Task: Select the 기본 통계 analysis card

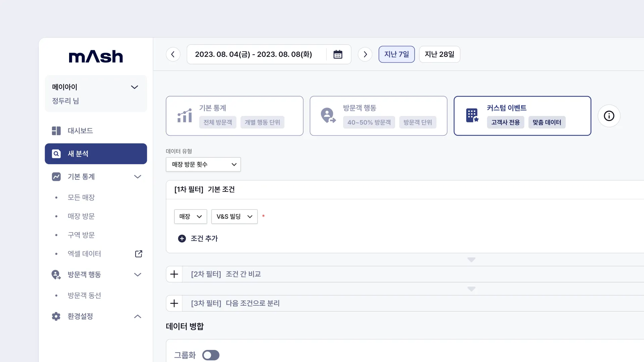Action: (x=234, y=116)
